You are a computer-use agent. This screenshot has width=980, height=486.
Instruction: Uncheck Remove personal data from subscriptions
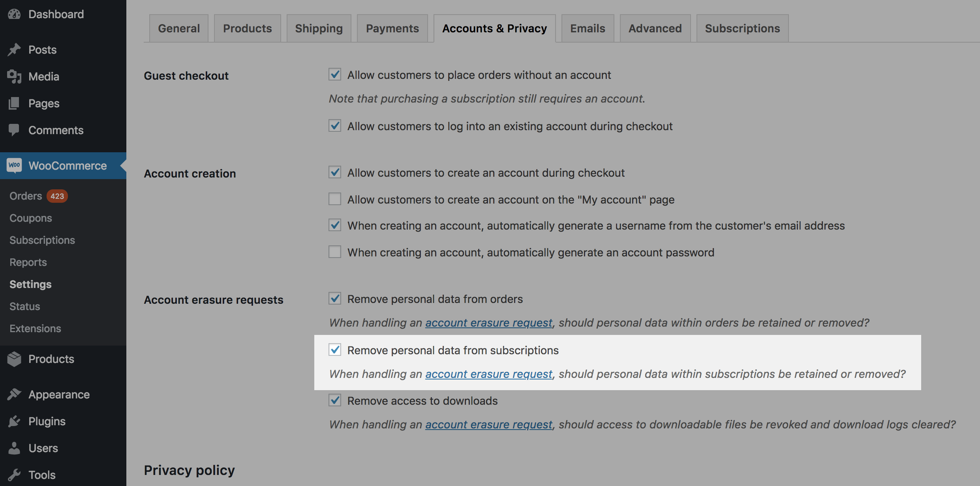point(335,350)
